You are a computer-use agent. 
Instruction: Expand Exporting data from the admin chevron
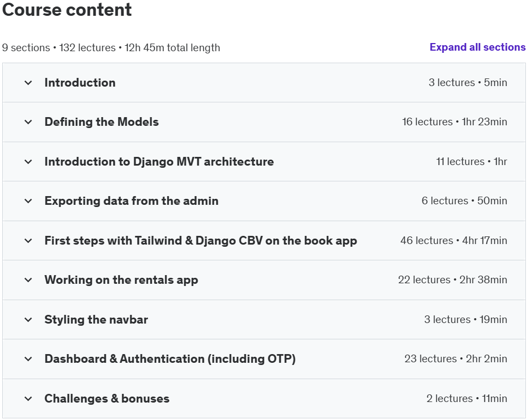[x=28, y=201]
